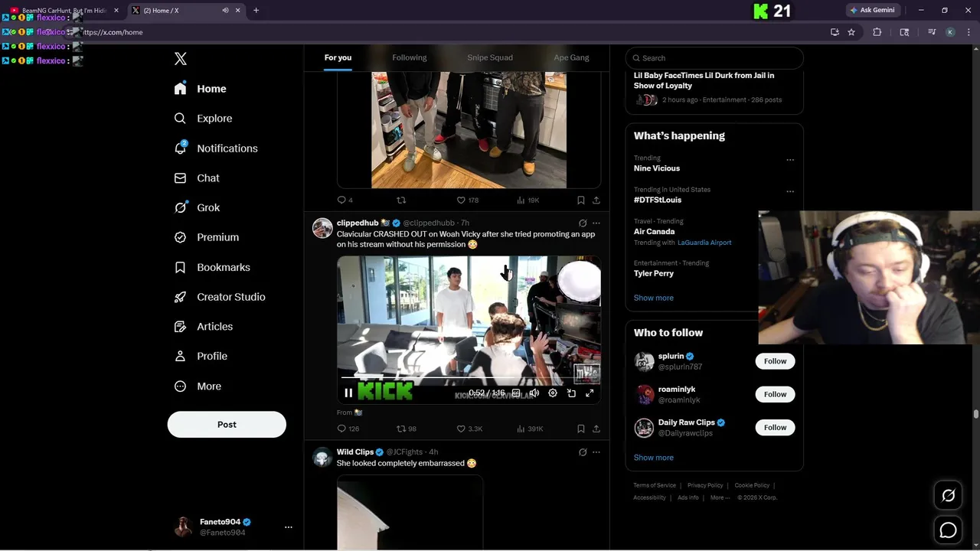Viewport: 980px width, 551px height.
Task: Reply to the clippedhub post with 126 replies
Action: pos(348,429)
